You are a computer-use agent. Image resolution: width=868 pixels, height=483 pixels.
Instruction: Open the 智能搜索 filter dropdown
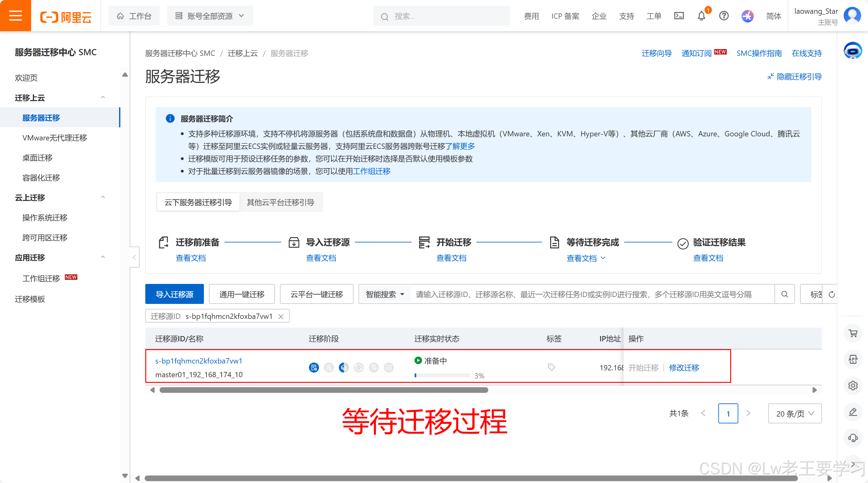(x=385, y=295)
